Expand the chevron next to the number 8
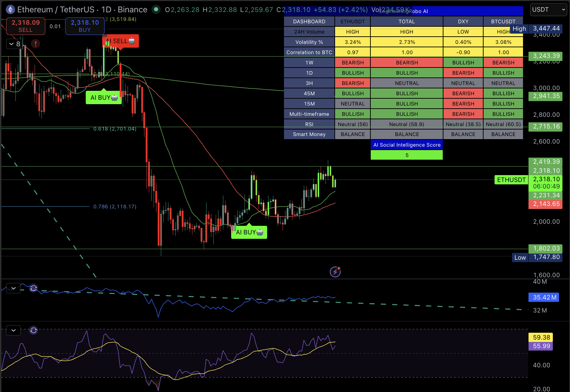570x392 pixels. (x=11, y=44)
